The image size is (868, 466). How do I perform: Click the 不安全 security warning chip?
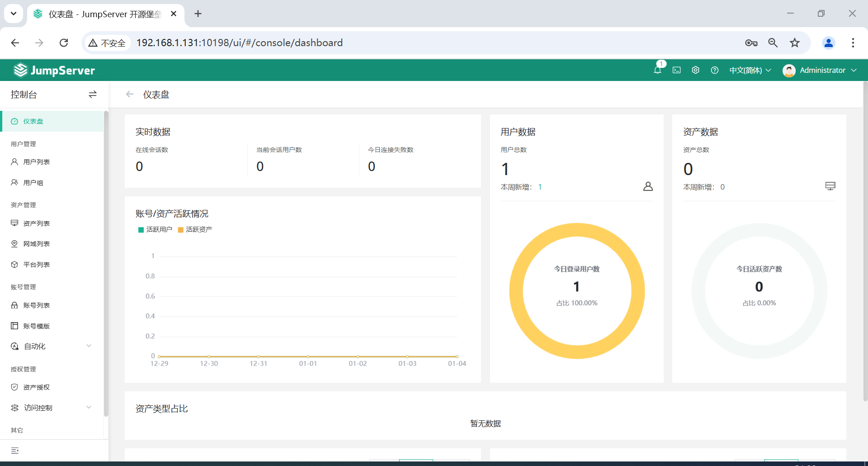click(107, 43)
